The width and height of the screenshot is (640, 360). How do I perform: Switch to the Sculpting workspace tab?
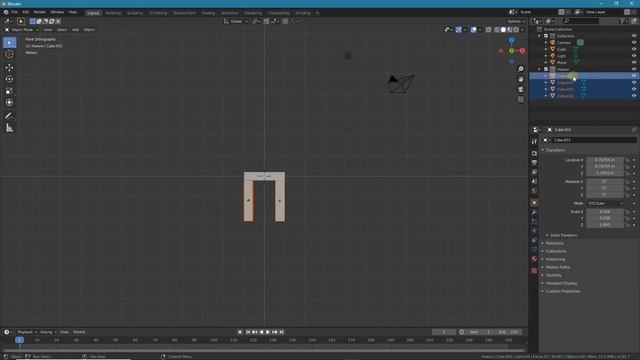pos(135,13)
